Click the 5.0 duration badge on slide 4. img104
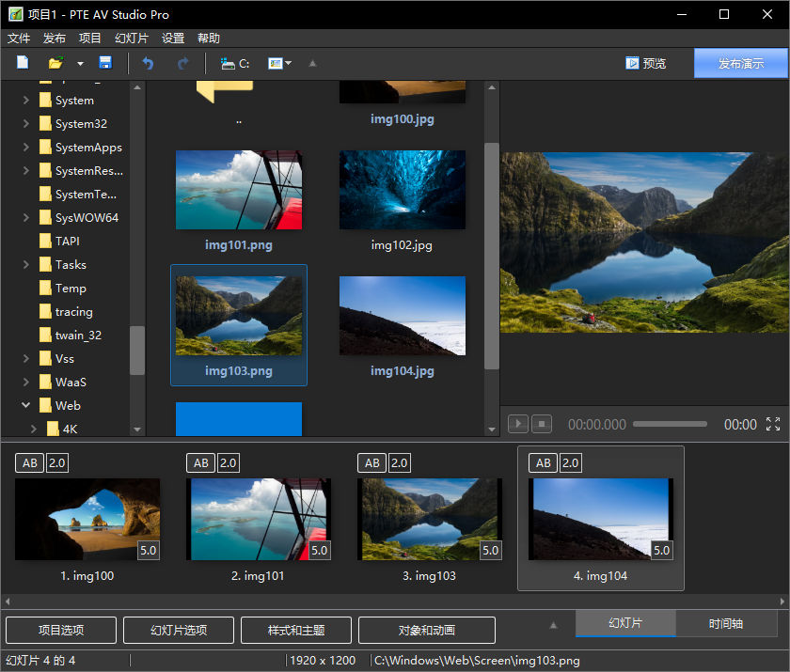The image size is (790, 672). click(x=661, y=550)
